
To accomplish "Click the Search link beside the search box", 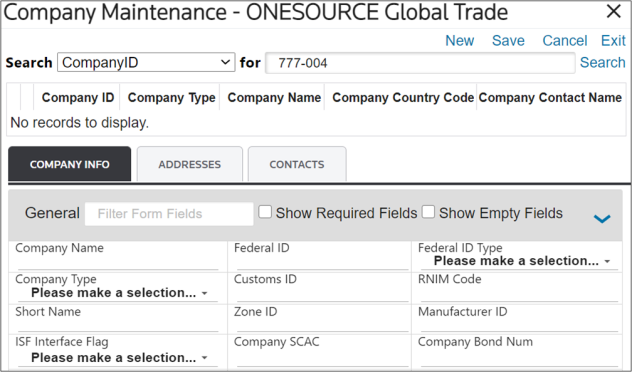I will click(x=602, y=62).
